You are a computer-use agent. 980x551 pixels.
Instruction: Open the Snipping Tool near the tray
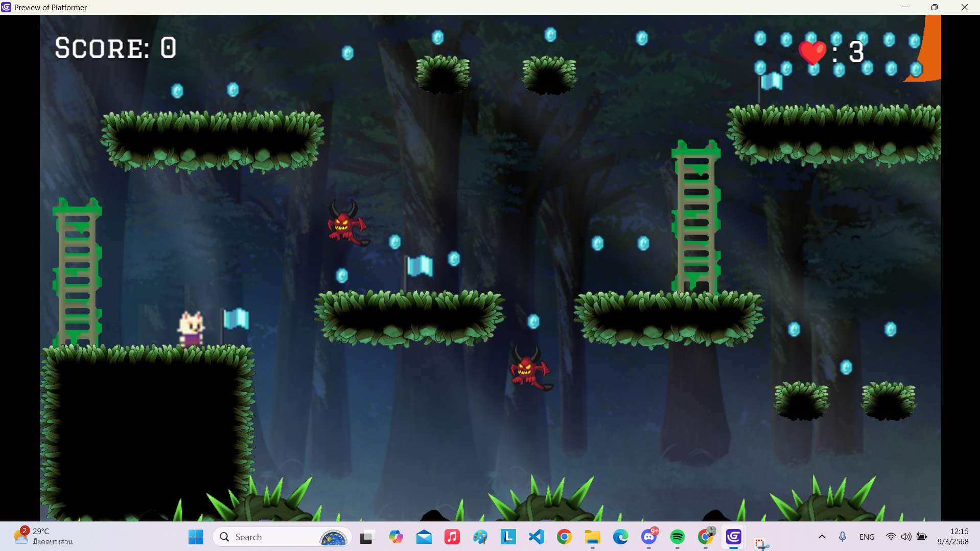click(761, 539)
